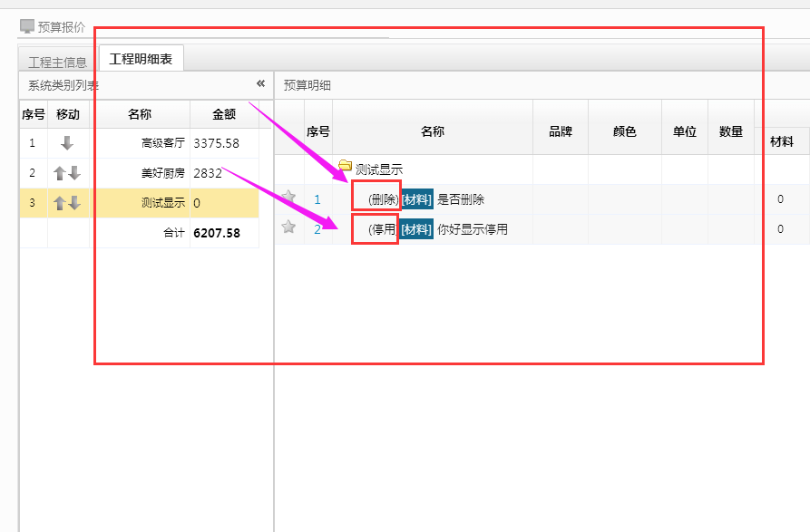Click the 金额 column header
The width and height of the screenshot is (810, 532).
pyautogui.click(x=224, y=114)
